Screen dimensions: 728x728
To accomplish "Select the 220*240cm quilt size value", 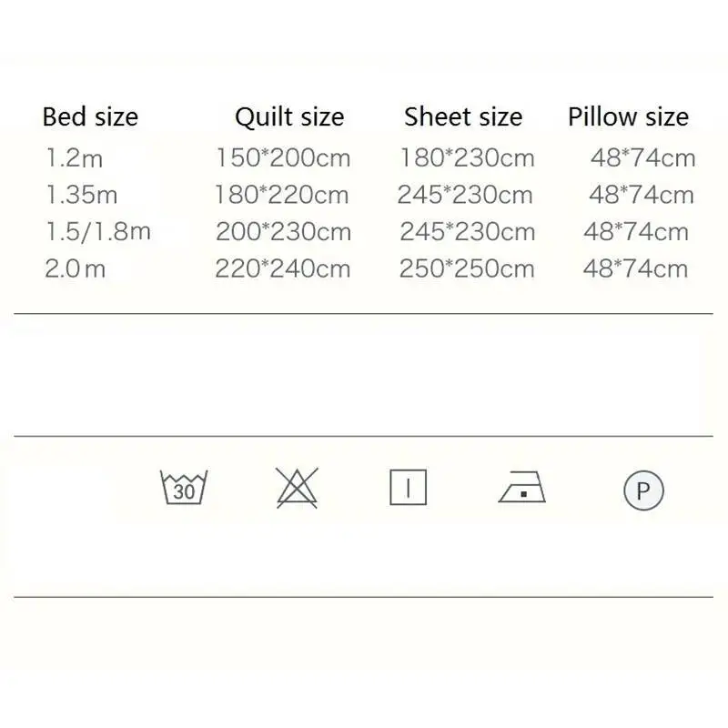I will pos(282,268).
